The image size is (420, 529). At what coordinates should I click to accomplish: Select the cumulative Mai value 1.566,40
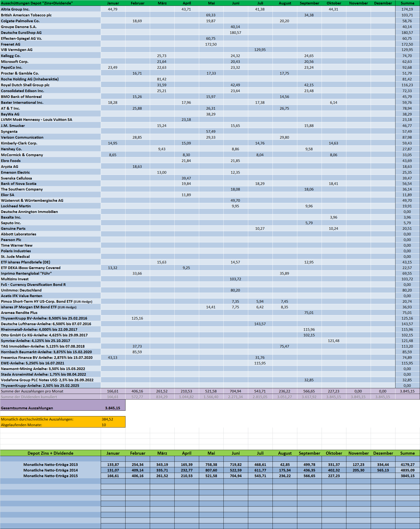pyautogui.click(x=211, y=397)
